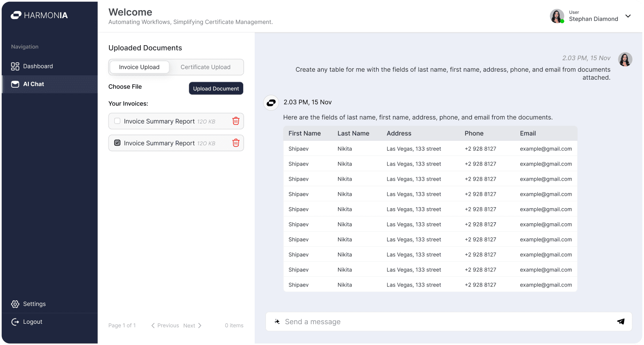The height and width of the screenshot is (345, 644).
Task: Go to Next page of invoices
Action: (193, 326)
